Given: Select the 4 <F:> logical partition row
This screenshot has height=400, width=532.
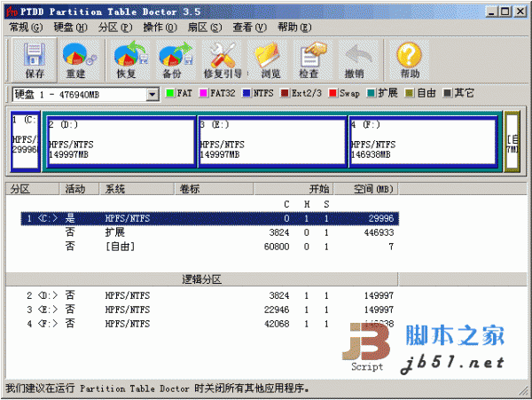Looking at the screenshot, I should 209,324.
